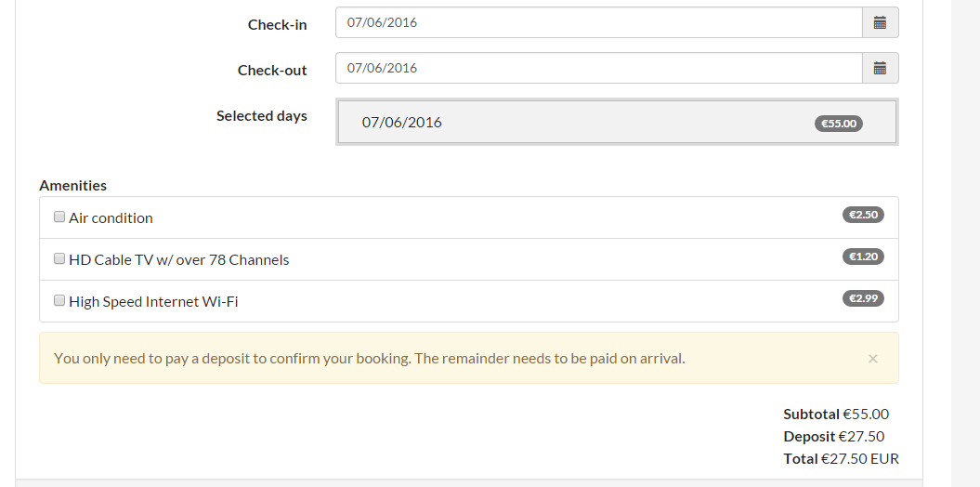Click the Check-out field label

click(x=272, y=71)
